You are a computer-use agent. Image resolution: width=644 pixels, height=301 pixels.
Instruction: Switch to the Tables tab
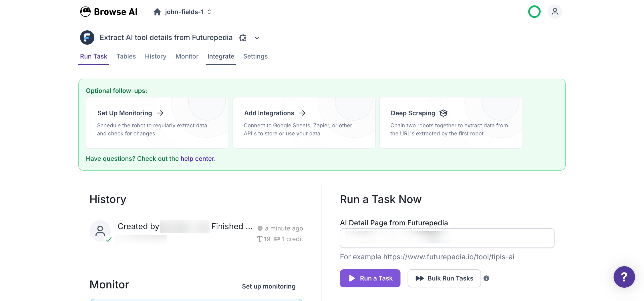pyautogui.click(x=126, y=56)
